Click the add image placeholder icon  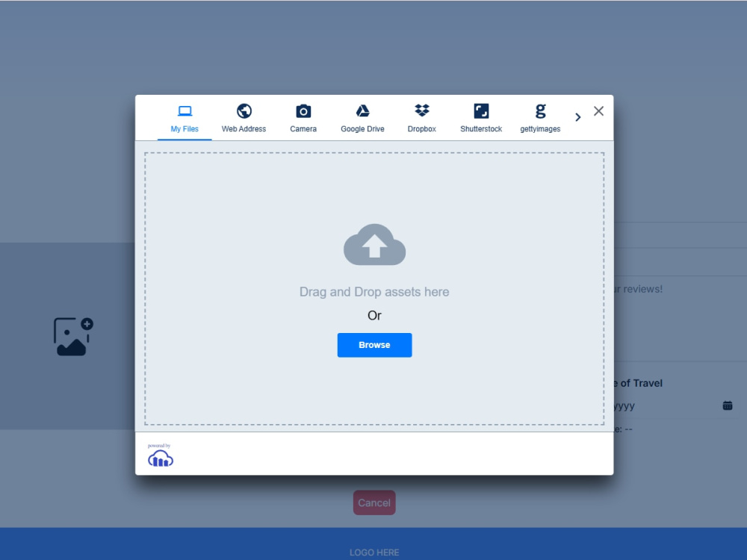(73, 337)
